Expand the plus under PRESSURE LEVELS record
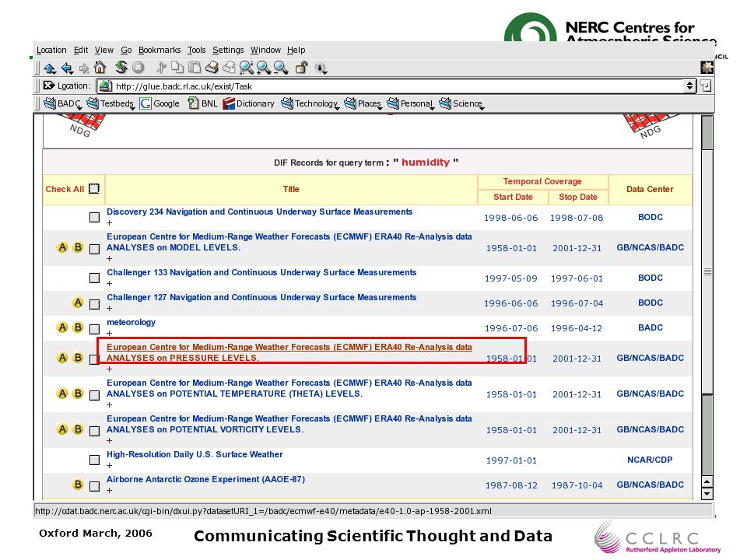 pyautogui.click(x=109, y=369)
